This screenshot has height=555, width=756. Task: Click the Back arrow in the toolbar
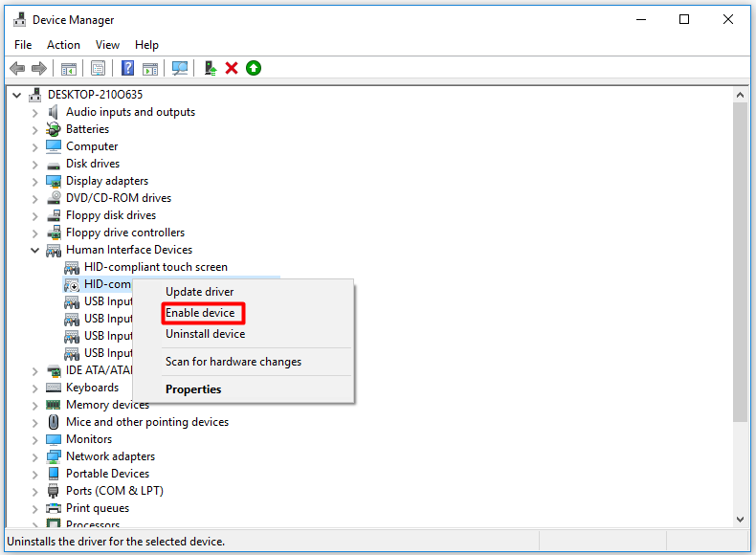click(17, 68)
